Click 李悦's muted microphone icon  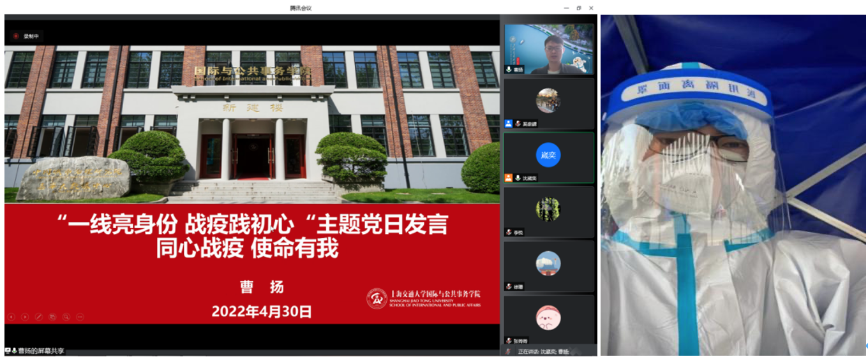coord(509,233)
